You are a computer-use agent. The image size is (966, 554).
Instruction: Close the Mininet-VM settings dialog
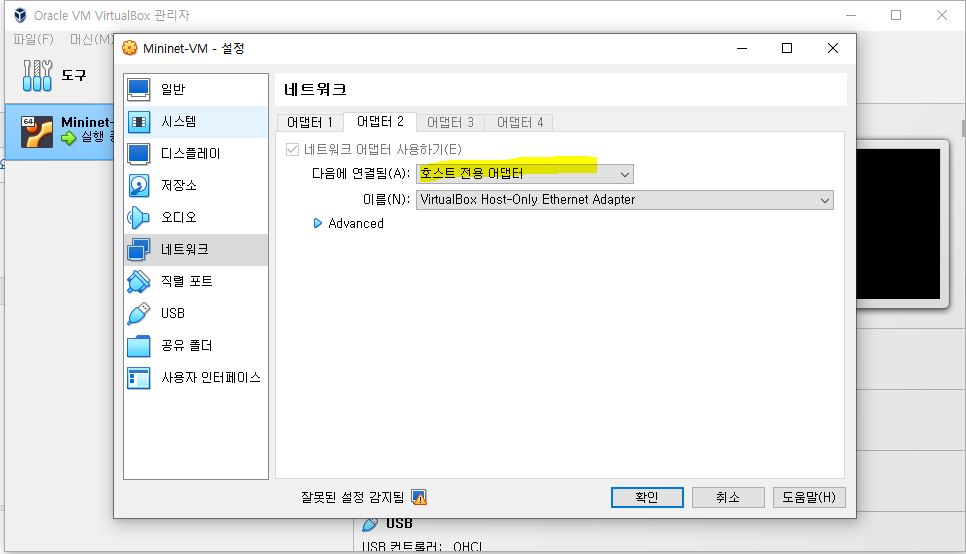click(x=833, y=48)
